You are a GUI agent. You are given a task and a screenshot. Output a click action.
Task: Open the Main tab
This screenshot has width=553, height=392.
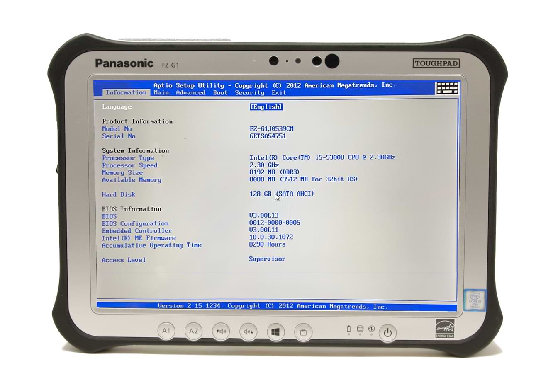(161, 93)
